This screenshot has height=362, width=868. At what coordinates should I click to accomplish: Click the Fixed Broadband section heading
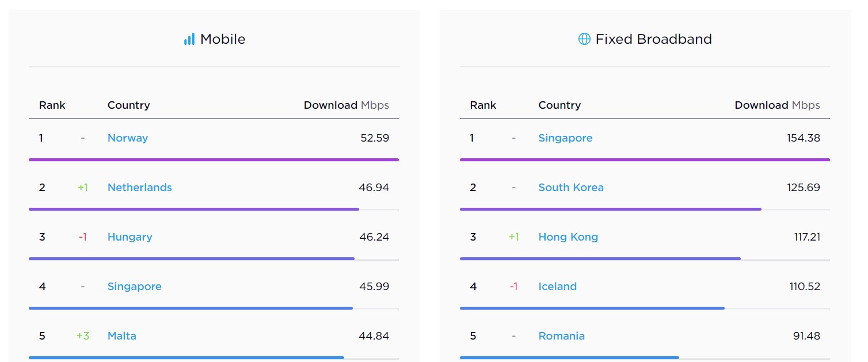point(654,39)
